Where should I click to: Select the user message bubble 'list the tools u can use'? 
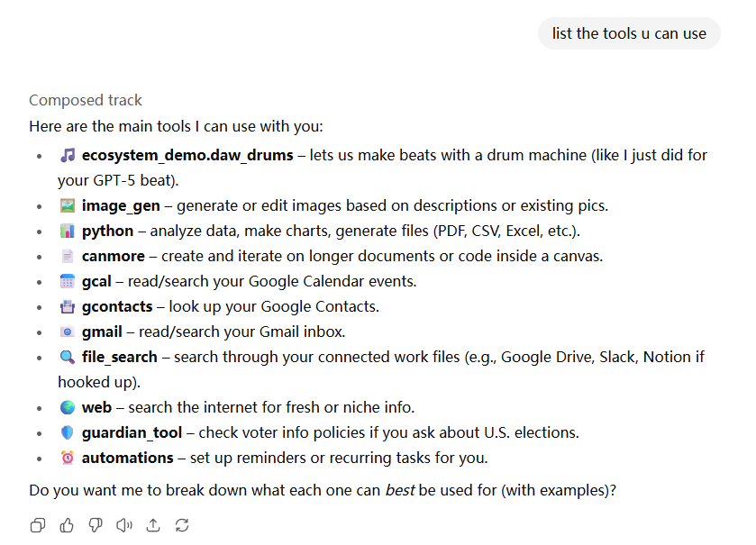(x=629, y=33)
